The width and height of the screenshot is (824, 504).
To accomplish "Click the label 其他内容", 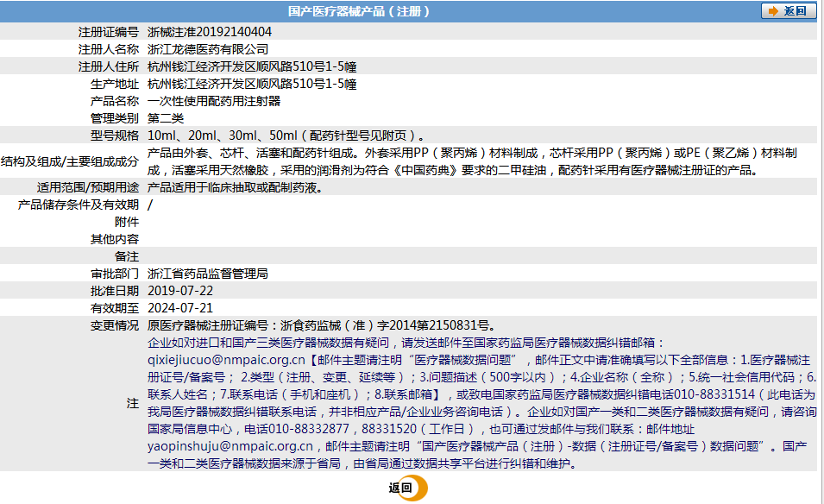I will point(115,240).
